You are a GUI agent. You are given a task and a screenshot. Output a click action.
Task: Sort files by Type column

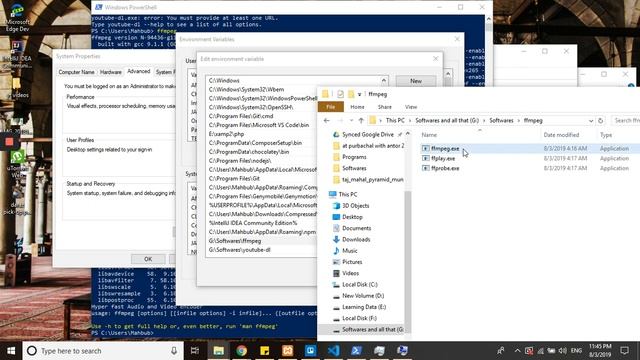coord(606,135)
